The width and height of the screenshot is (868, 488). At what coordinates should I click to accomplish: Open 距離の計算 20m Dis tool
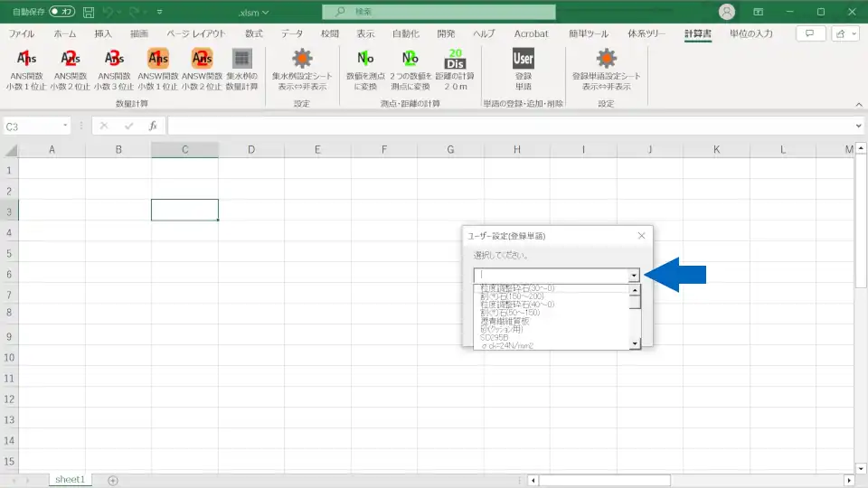point(455,70)
